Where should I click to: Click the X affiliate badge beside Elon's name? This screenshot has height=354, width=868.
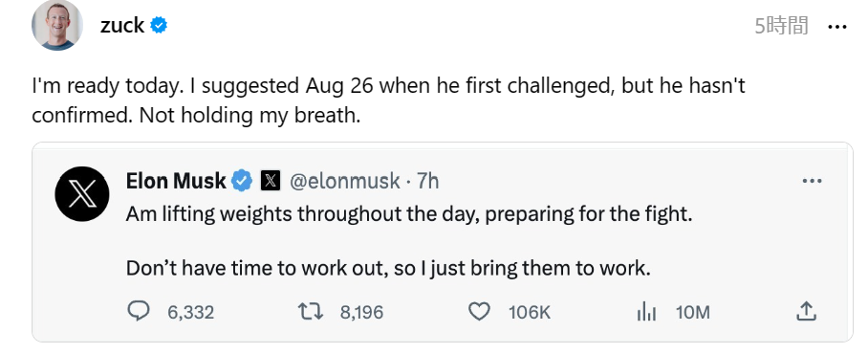click(271, 181)
